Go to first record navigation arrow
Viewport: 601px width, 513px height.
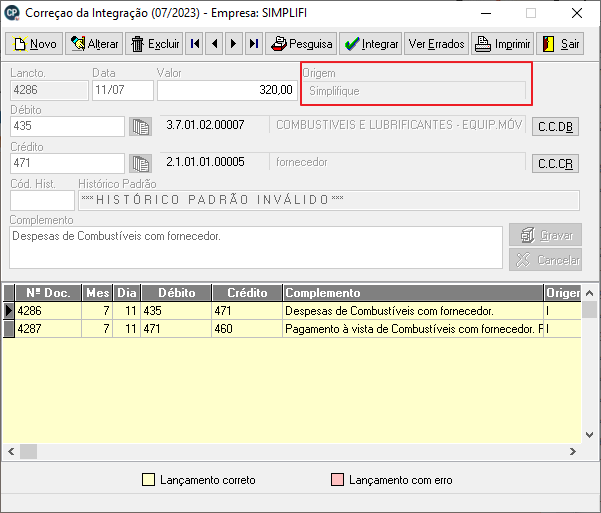click(194, 44)
